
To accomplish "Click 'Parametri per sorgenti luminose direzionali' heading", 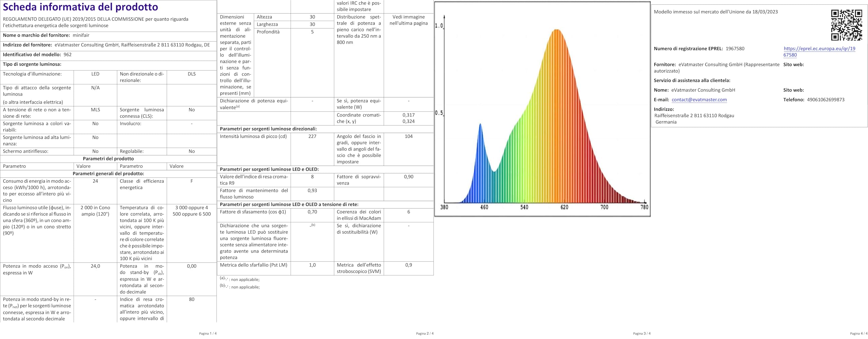I will pyautogui.click(x=268, y=129).
